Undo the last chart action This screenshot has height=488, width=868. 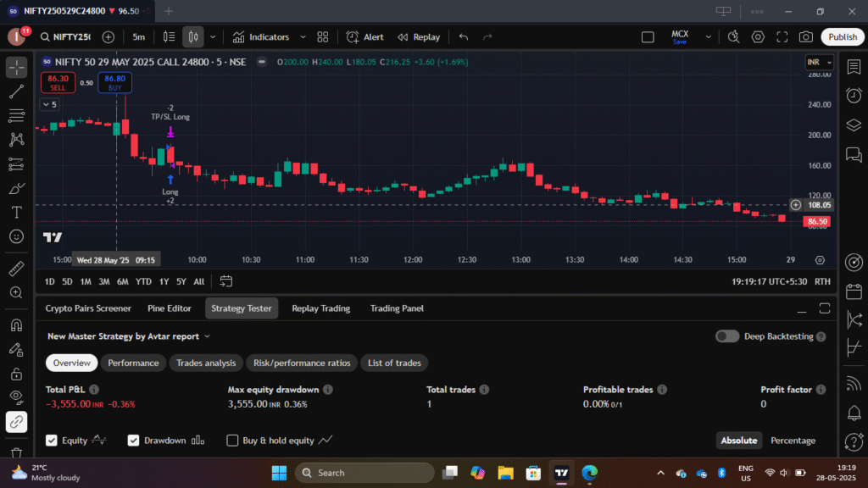[x=464, y=37]
